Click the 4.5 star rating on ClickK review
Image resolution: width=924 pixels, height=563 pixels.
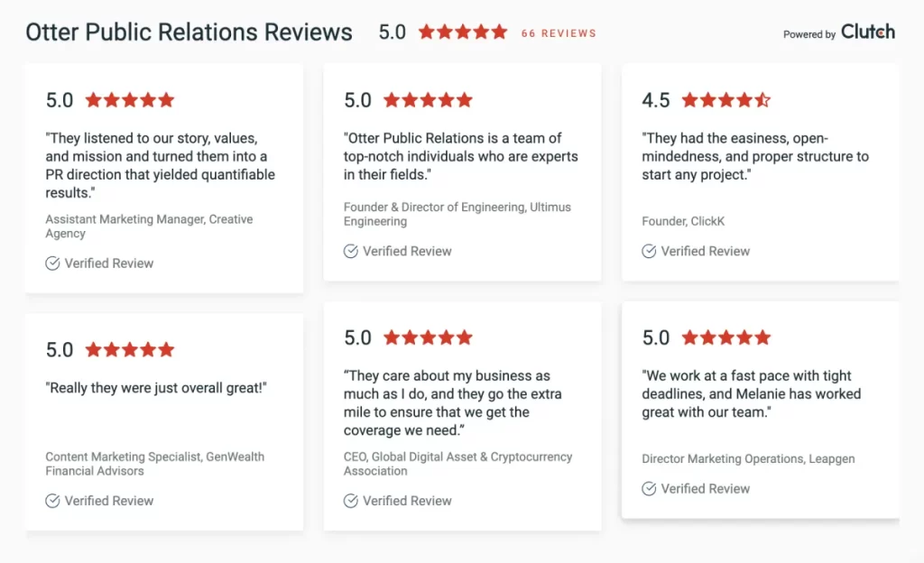click(725, 100)
